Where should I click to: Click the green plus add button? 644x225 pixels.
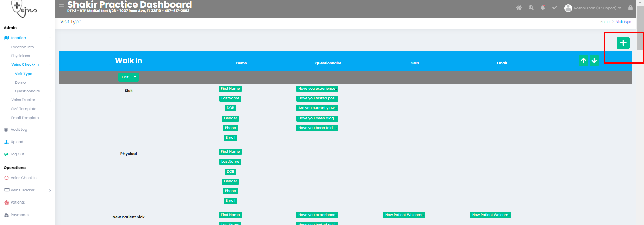[623, 43]
